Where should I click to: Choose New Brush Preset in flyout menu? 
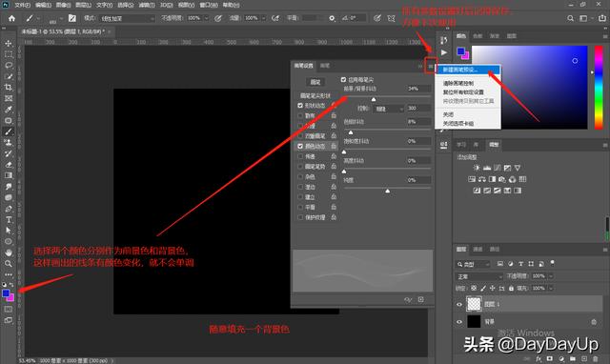click(468, 70)
